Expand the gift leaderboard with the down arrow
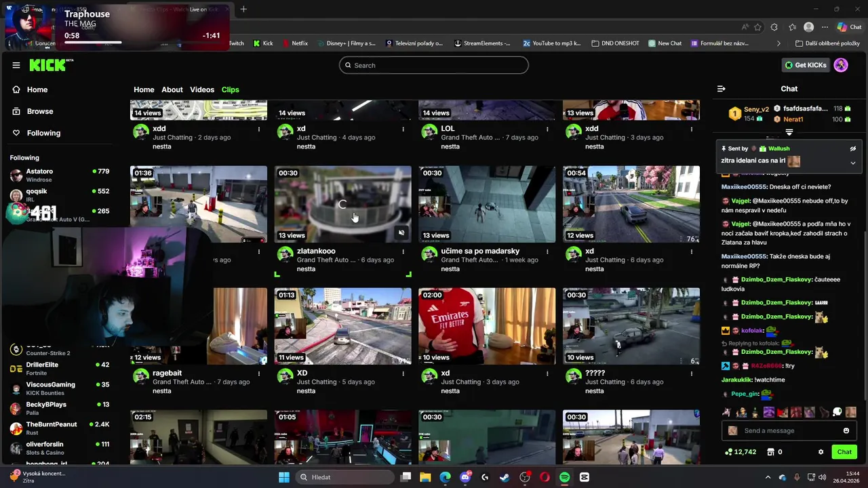Screen dimensions: 868x488 tap(789, 132)
